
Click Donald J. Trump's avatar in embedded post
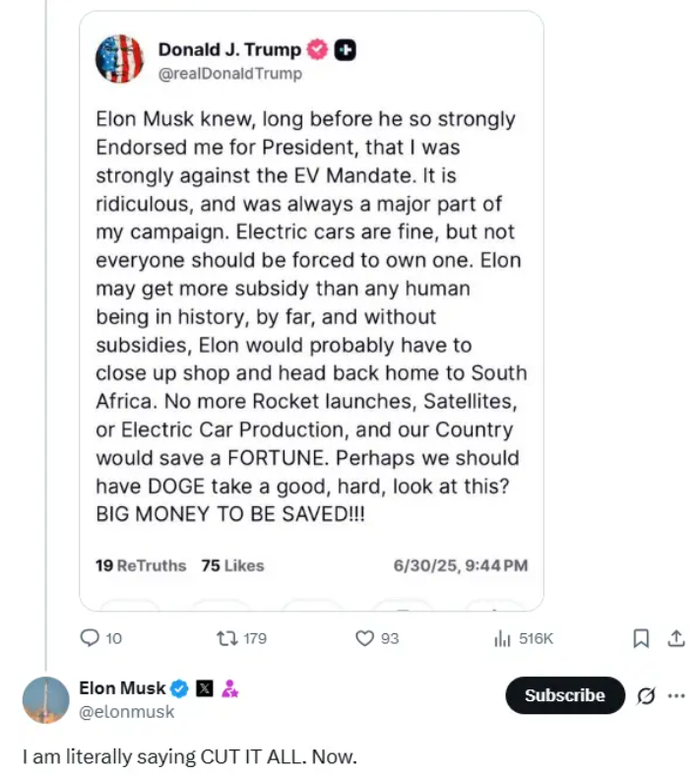(119, 59)
